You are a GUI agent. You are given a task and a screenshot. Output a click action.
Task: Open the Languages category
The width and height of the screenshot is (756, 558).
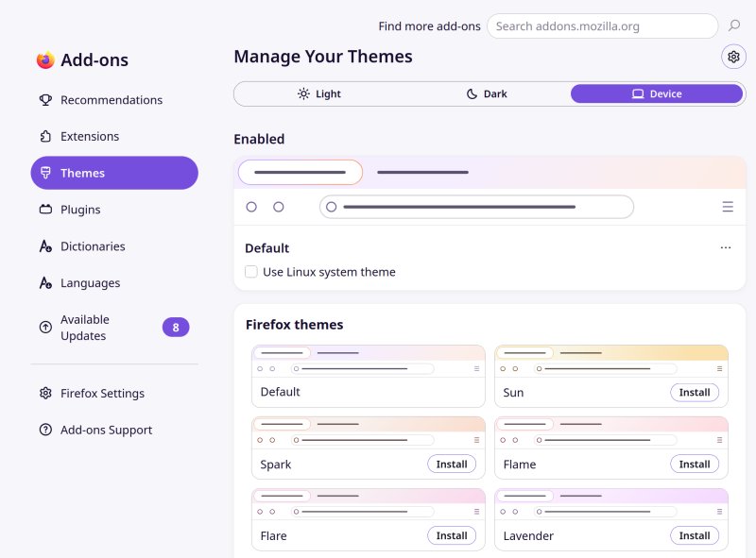pyautogui.click(x=114, y=282)
